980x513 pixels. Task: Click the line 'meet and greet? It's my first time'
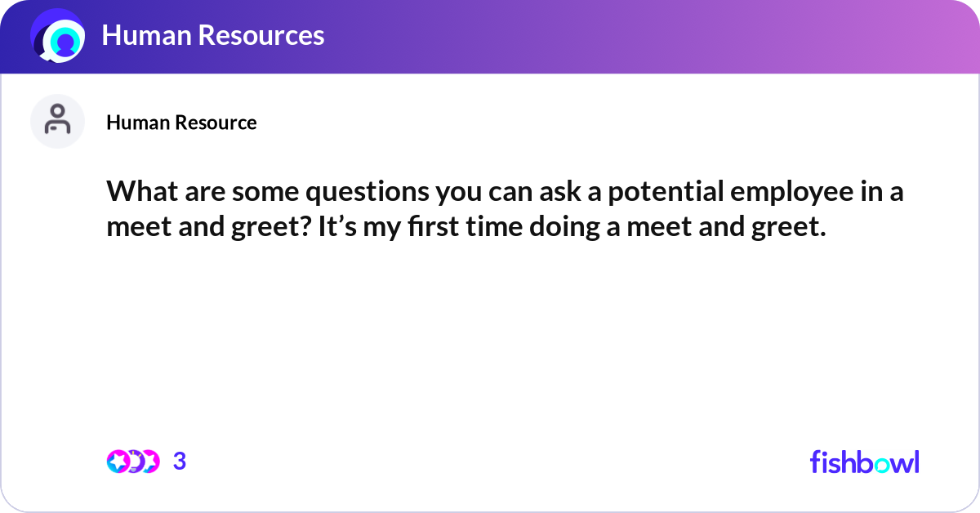[x=465, y=226]
